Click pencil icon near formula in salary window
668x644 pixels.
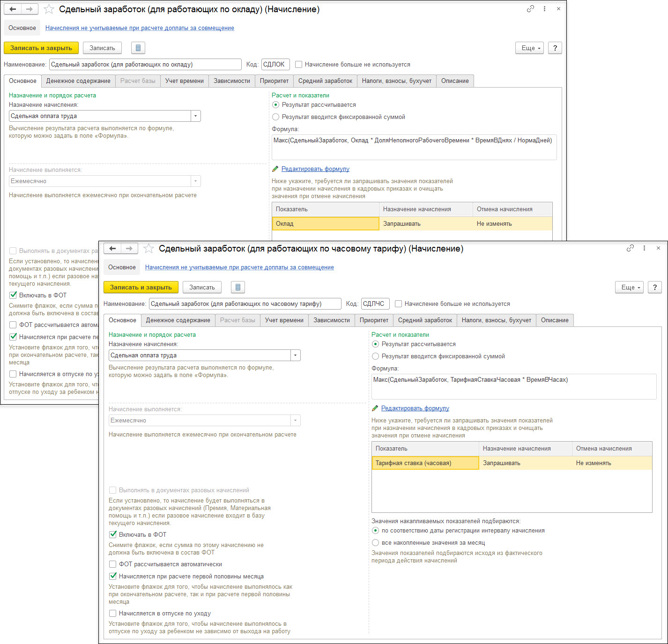click(275, 169)
